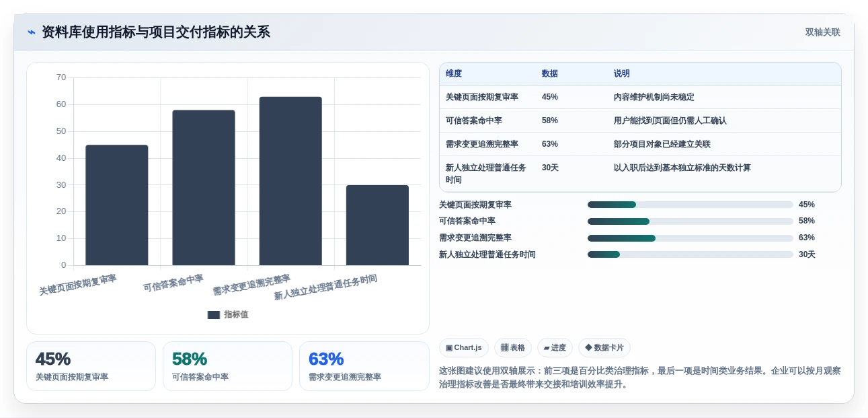
Task: Select the 表格 tag chip
Action: pos(513,348)
